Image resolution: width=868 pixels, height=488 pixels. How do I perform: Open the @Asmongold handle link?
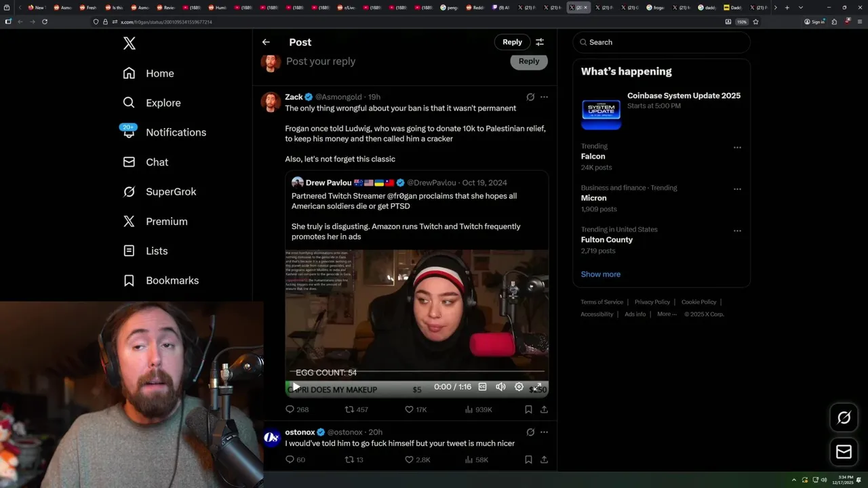click(338, 97)
